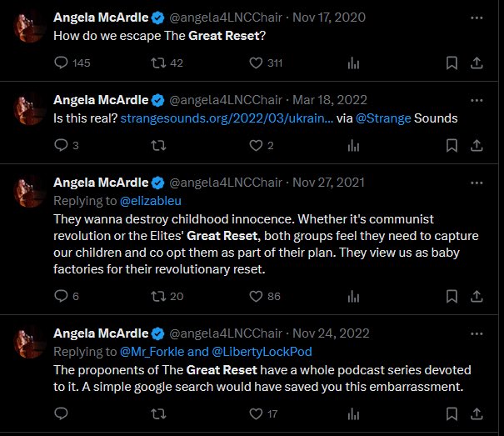View analytics of the 'Is this real?' tweet
This screenshot has width=504, height=436.
(x=353, y=146)
